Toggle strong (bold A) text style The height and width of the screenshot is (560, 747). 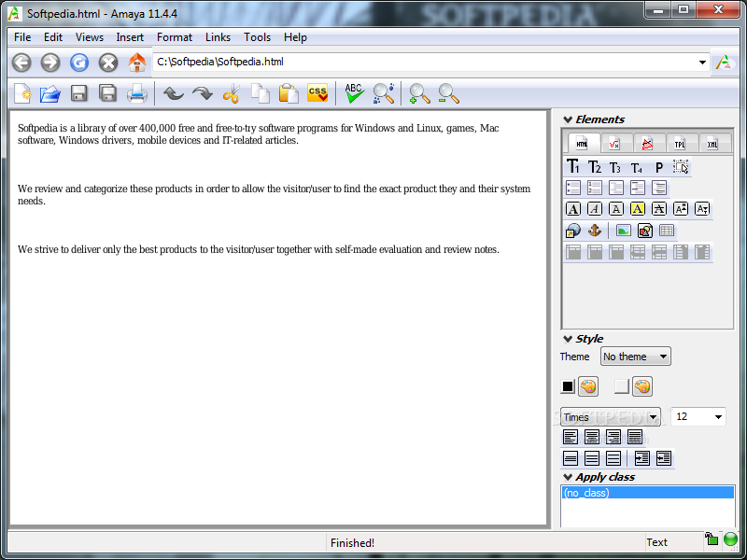click(x=573, y=209)
